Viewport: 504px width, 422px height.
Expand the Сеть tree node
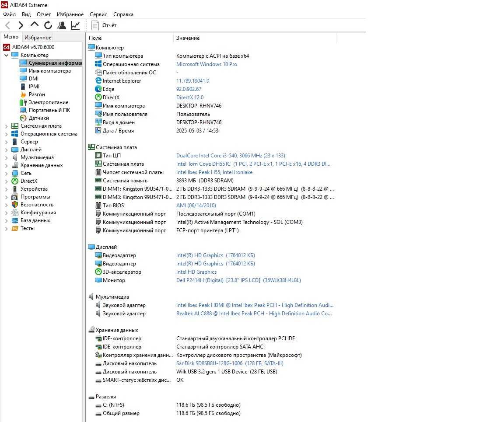(7, 173)
